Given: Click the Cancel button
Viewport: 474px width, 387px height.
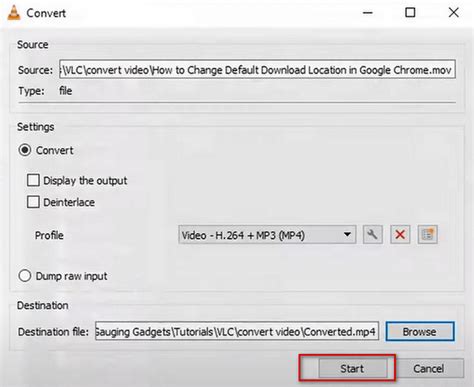Looking at the screenshot, I should [x=428, y=368].
